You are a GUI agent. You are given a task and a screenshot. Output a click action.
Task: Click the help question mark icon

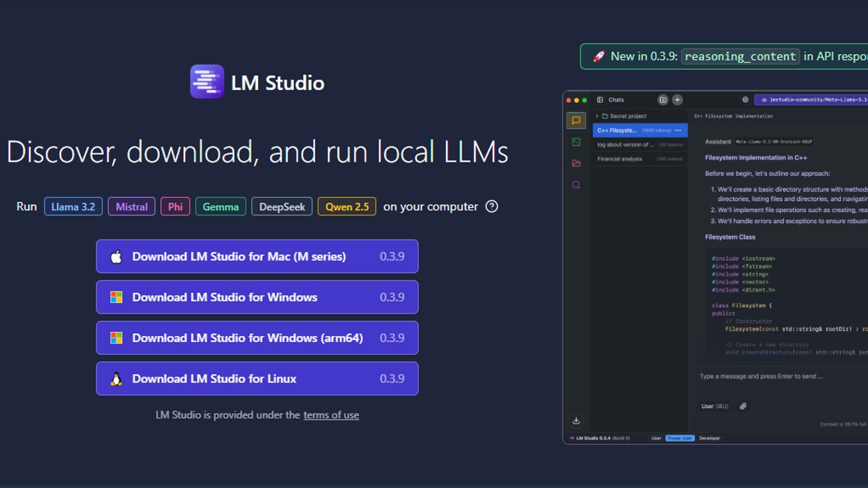(492, 206)
